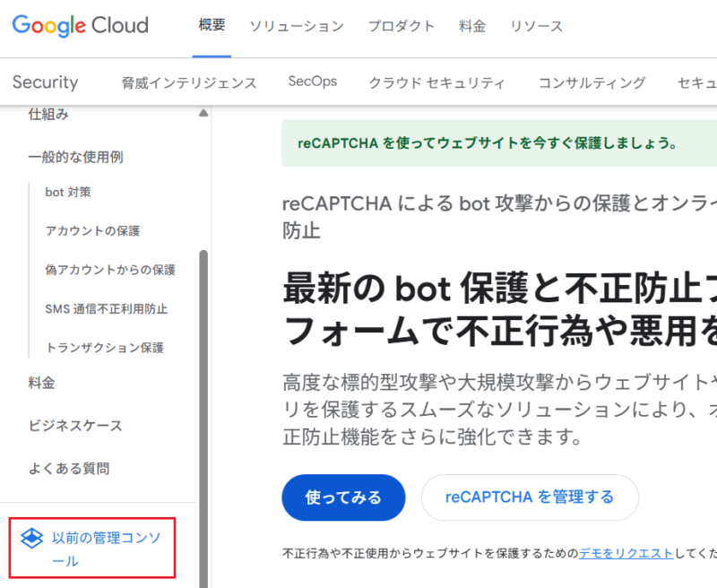Jump to 仕組み in the sidebar
Viewport: 717px width, 588px height.
[48, 114]
